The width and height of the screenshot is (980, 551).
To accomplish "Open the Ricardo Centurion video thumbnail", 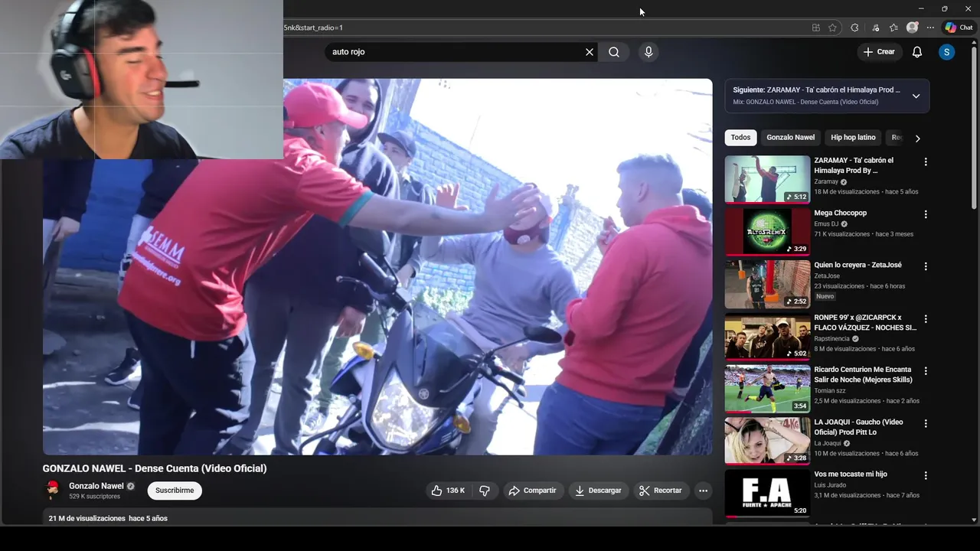I will coord(767,389).
